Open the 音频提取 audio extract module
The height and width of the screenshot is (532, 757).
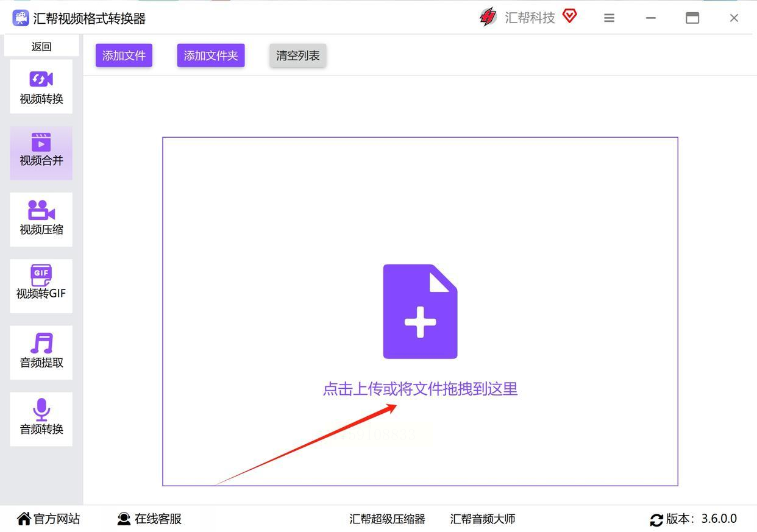(41, 352)
